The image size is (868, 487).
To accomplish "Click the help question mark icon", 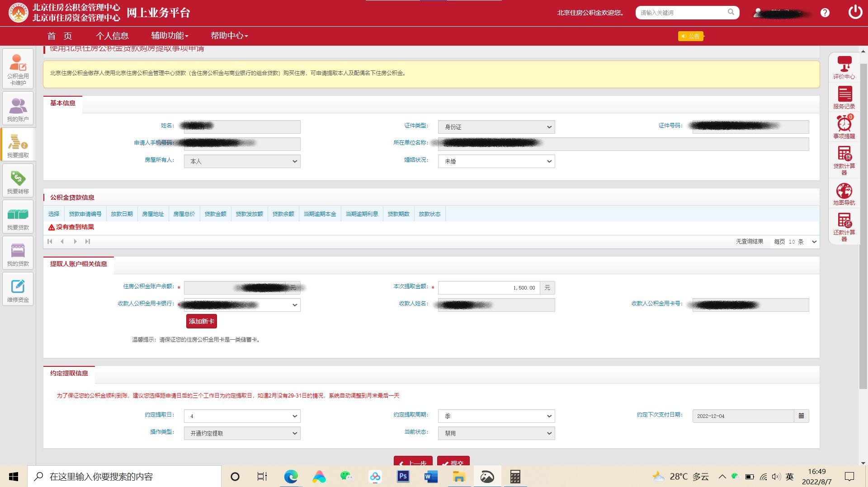I will pyautogui.click(x=825, y=13).
